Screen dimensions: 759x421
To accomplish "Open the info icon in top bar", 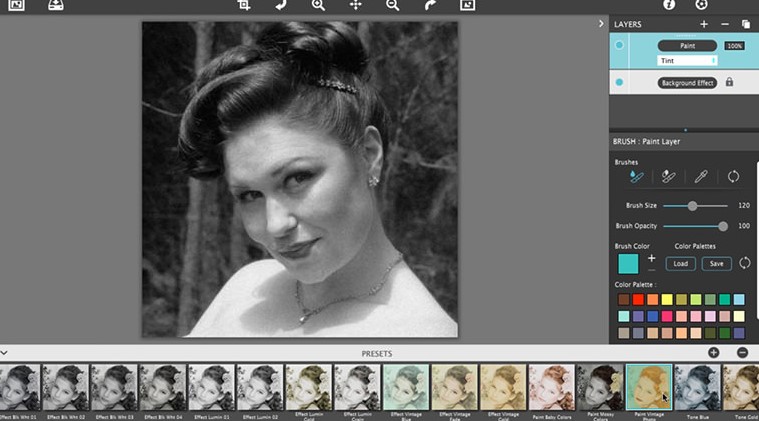I will pos(669,5).
